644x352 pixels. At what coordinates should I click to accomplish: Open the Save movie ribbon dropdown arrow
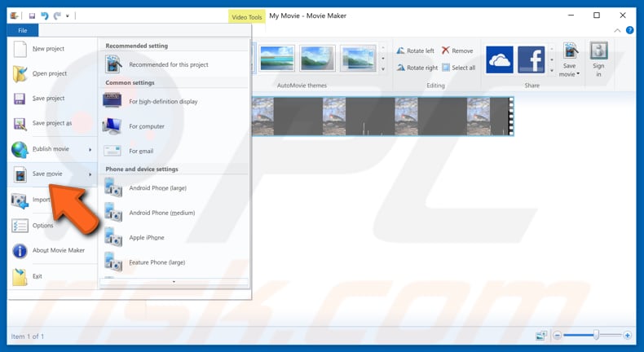[578, 74]
